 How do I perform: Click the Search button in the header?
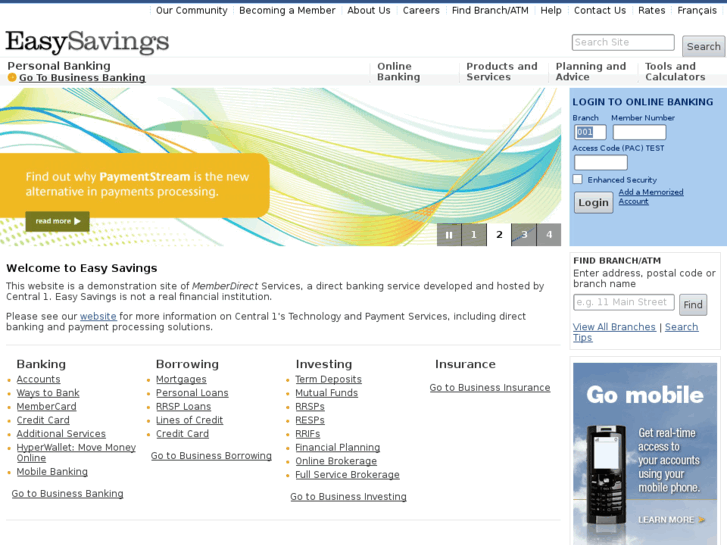click(703, 46)
